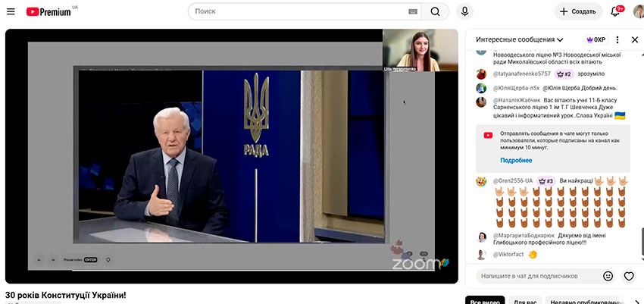Open notifications bell
This screenshot has width=644, height=304.
[x=615, y=11]
